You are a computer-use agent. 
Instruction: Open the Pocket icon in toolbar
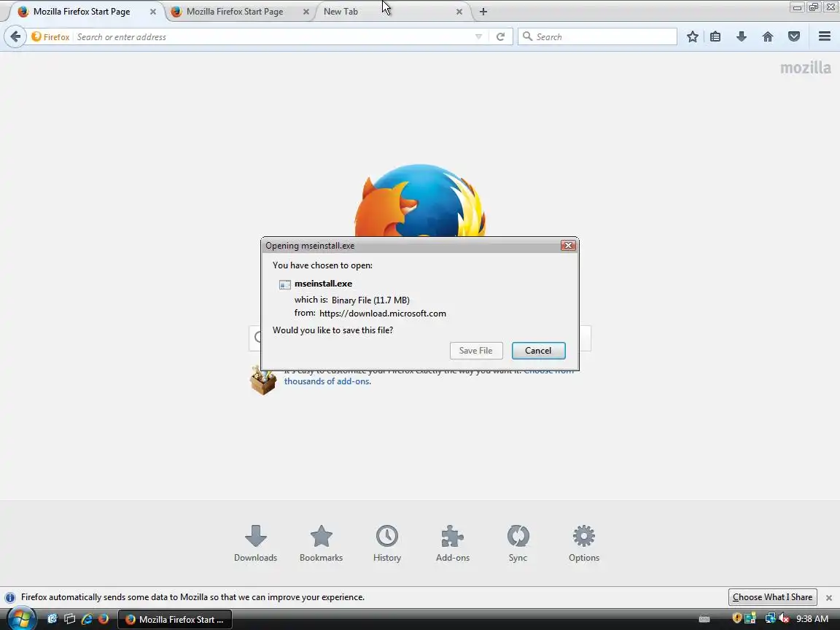[x=794, y=36]
